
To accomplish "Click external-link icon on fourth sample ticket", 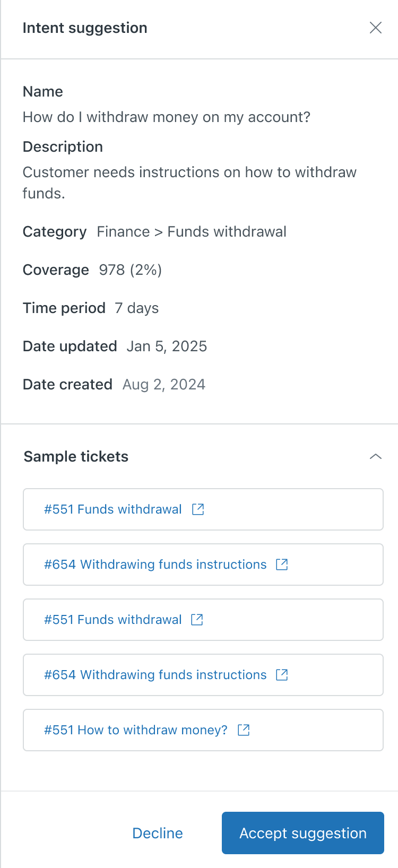I will pos(282,675).
